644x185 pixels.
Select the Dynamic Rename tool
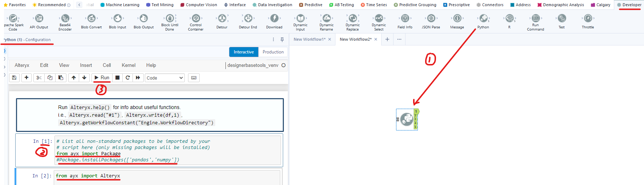pos(326,22)
